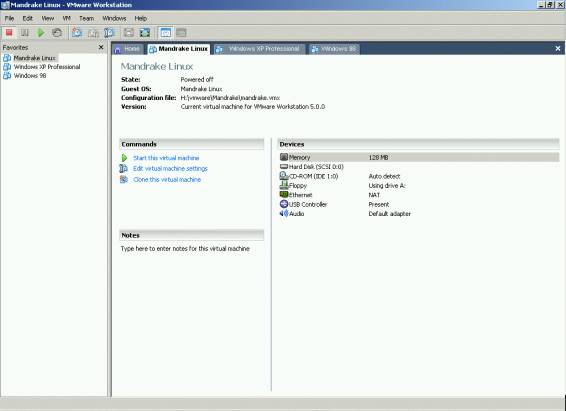Click the NAT Ethernet value
Image resolution: width=566 pixels, height=411 pixels.
374,195
